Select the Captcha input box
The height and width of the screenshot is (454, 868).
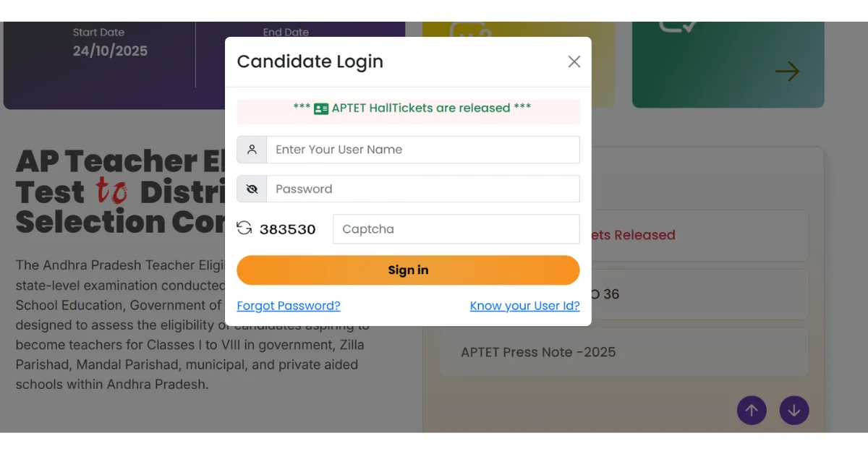point(456,229)
